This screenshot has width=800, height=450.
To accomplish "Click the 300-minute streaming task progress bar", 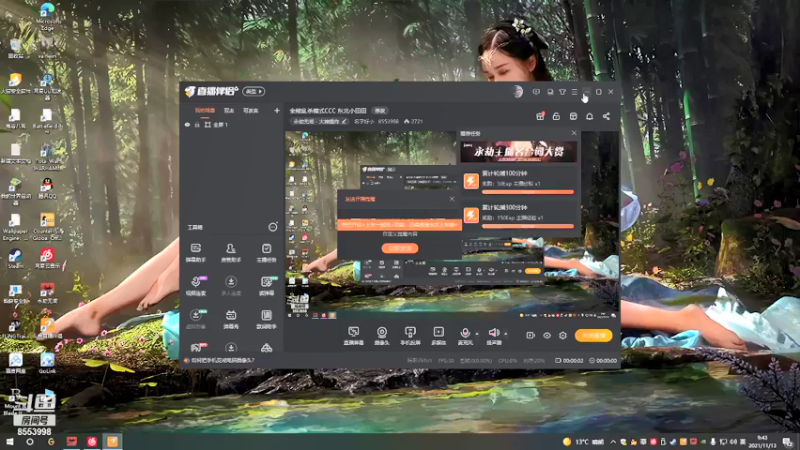I will (528, 226).
